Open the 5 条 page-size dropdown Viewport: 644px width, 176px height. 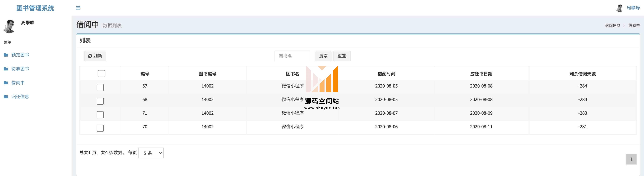coord(151,153)
